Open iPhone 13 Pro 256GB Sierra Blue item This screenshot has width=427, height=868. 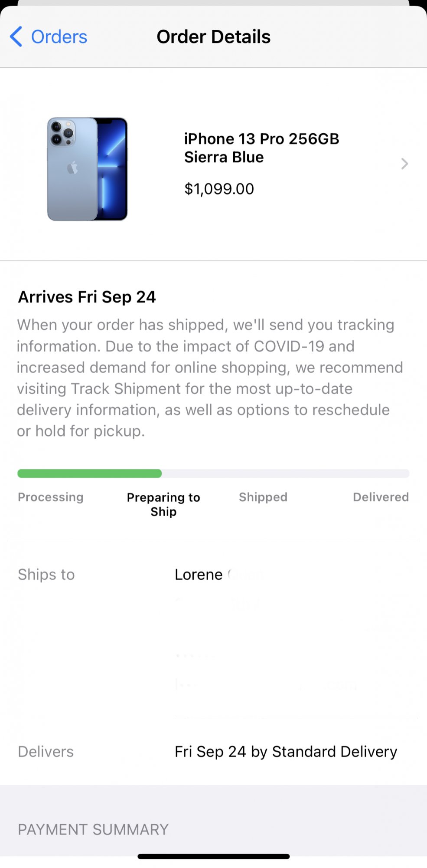pos(261,148)
